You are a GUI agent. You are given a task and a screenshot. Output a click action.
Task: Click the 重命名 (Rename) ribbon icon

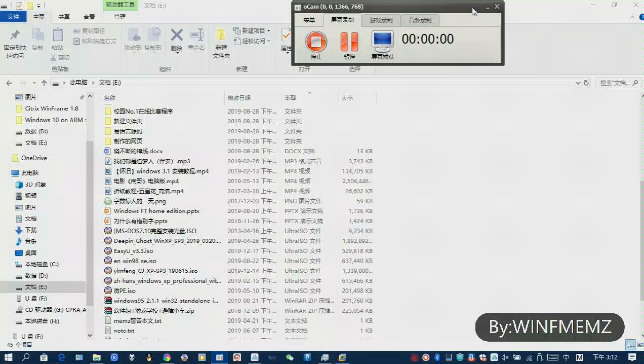click(197, 40)
